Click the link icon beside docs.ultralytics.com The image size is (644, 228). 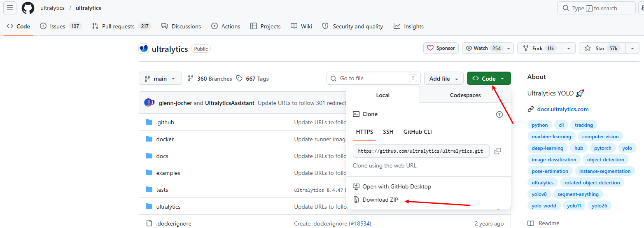pos(531,109)
